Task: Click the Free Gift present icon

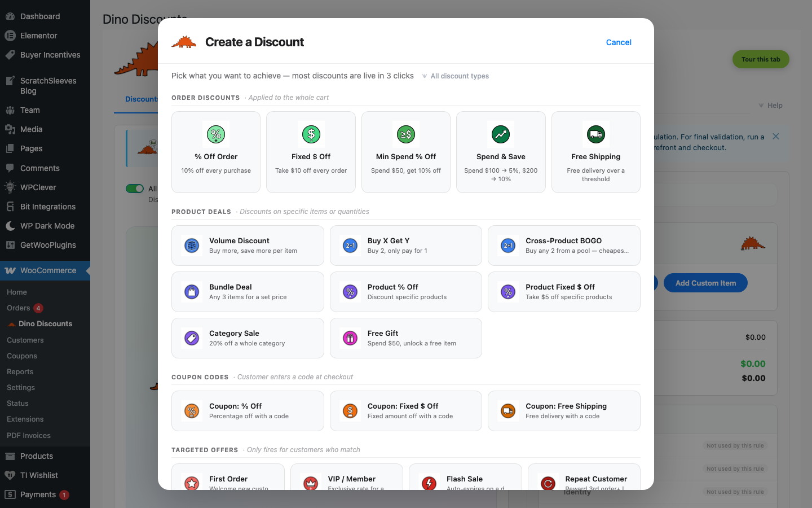Action: 350,338
